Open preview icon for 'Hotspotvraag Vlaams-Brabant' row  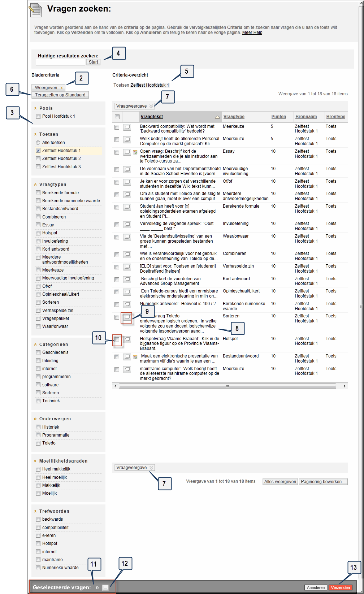pyautogui.click(x=127, y=339)
